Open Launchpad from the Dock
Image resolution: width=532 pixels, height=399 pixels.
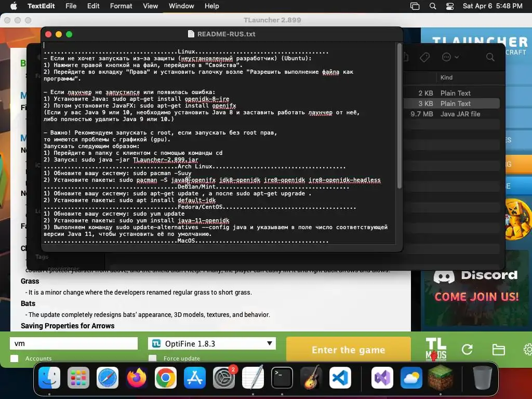78,378
